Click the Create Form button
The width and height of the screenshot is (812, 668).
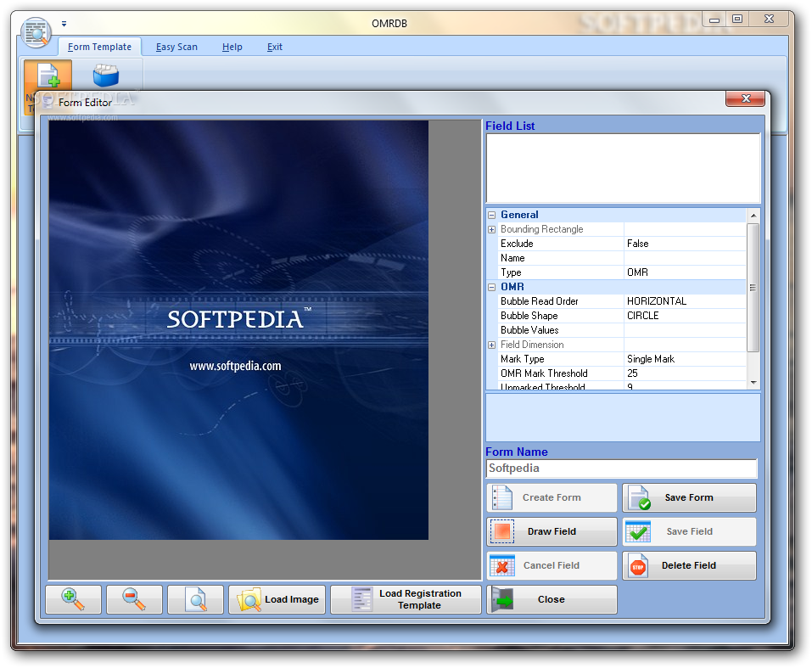[552, 497]
